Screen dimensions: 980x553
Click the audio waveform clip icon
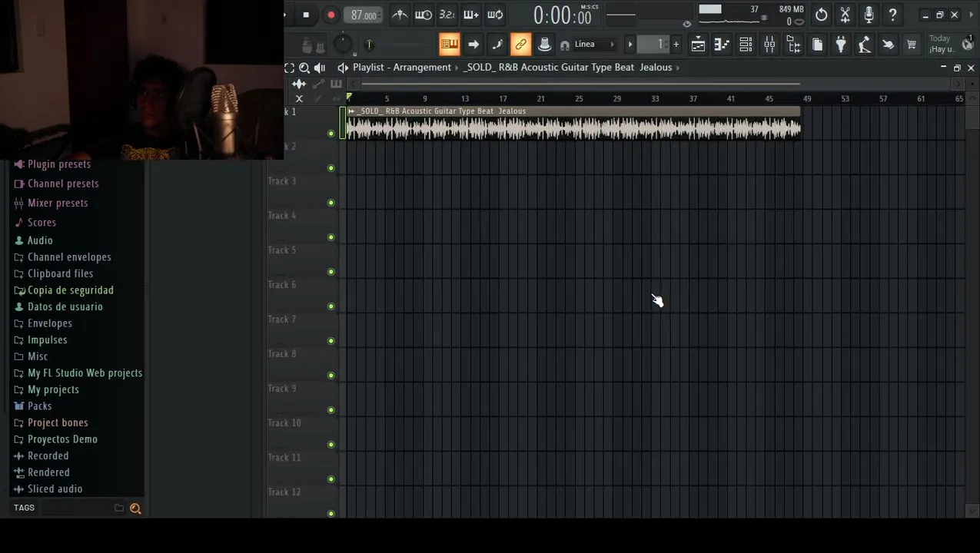[x=299, y=84]
